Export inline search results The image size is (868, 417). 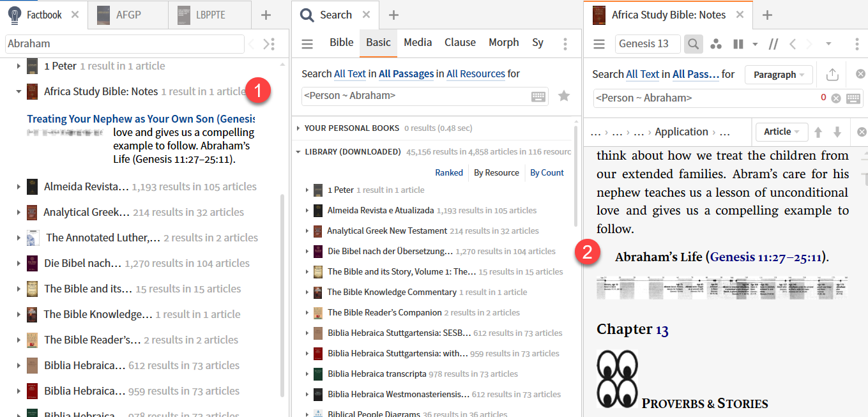click(x=832, y=75)
